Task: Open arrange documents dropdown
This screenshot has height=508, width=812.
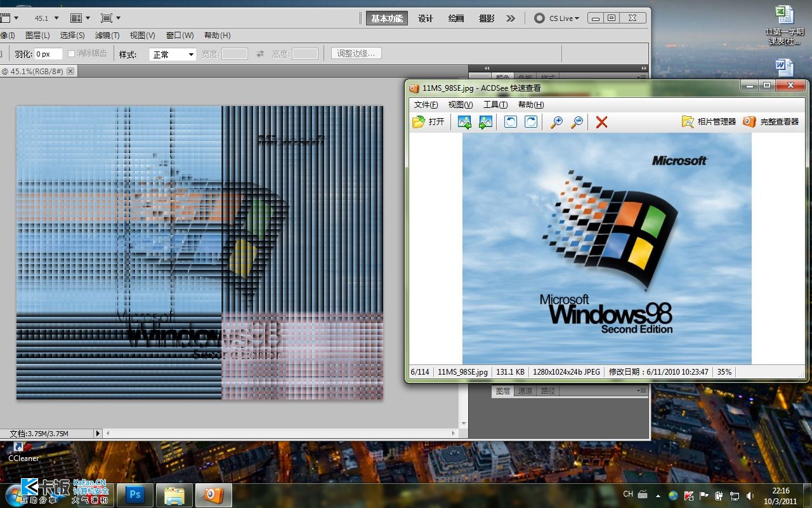Action: pyautogui.click(x=80, y=18)
